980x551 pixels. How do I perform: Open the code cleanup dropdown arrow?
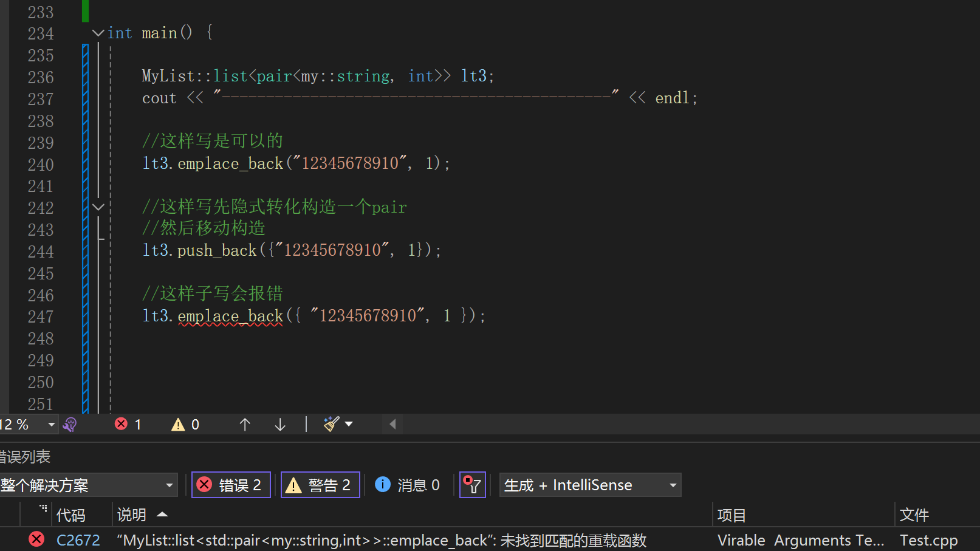pyautogui.click(x=349, y=424)
